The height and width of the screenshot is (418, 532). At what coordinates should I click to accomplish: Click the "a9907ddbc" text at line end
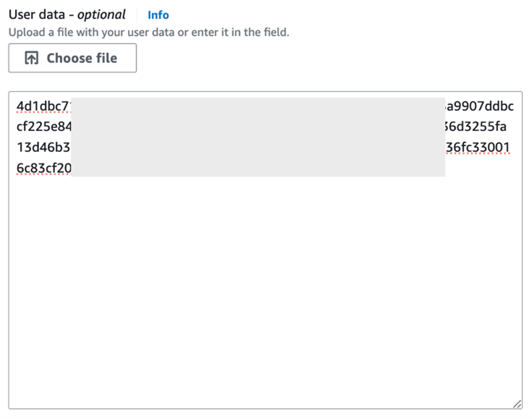[x=480, y=107]
